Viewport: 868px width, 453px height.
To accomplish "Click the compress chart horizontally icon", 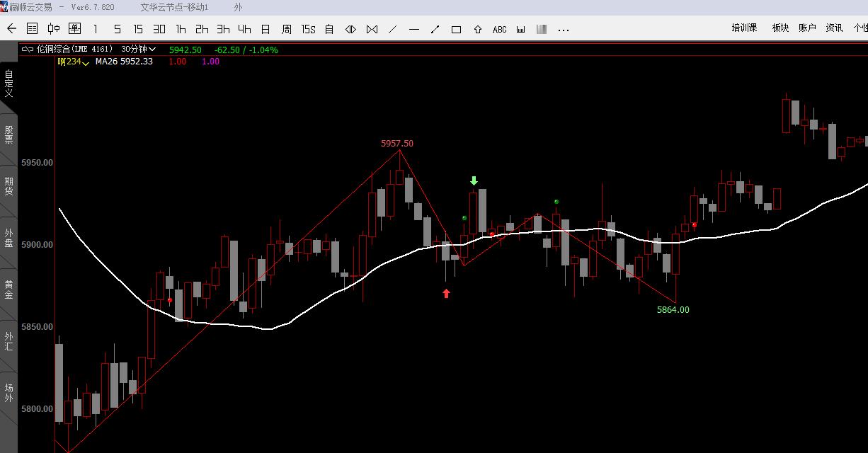I will pyautogui.click(x=372, y=29).
